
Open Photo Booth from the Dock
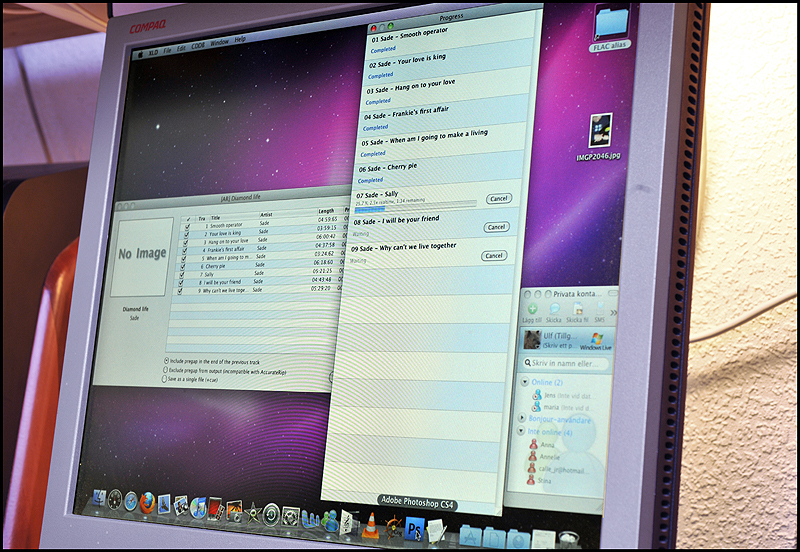[x=214, y=509]
